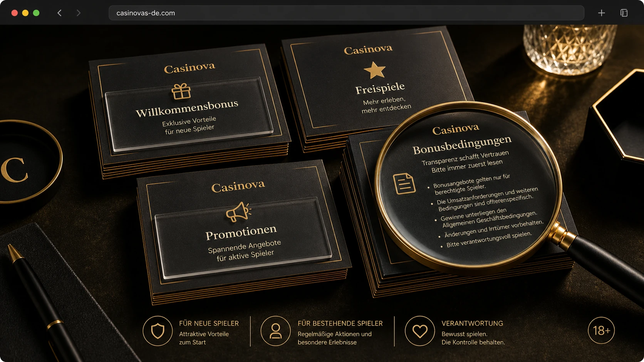Go back with the browser back arrow
Viewport: 644px width, 362px height.
pyautogui.click(x=59, y=13)
